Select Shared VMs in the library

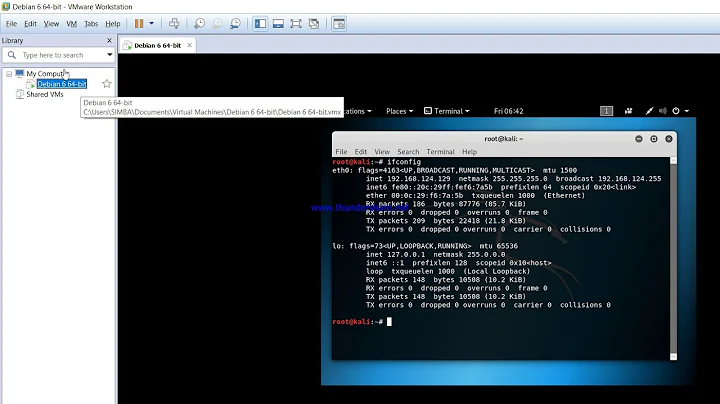(x=45, y=94)
